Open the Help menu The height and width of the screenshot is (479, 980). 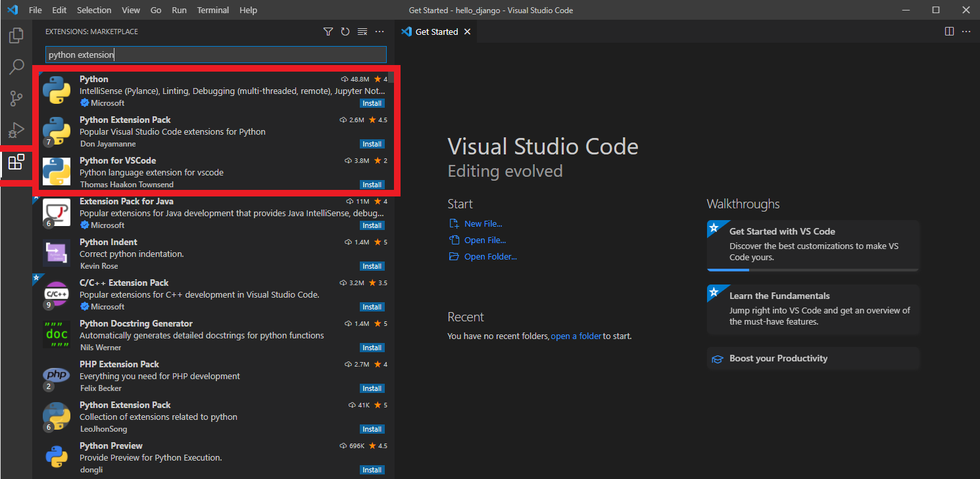pos(248,10)
